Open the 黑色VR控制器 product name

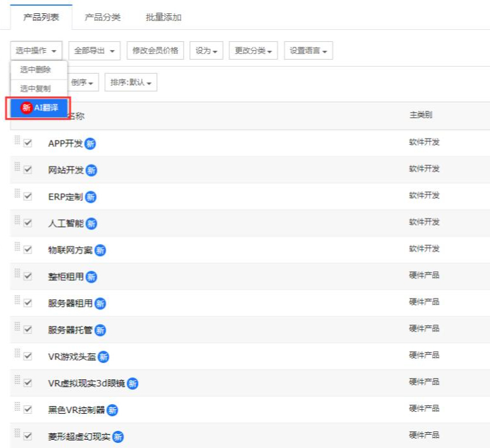click(76, 410)
